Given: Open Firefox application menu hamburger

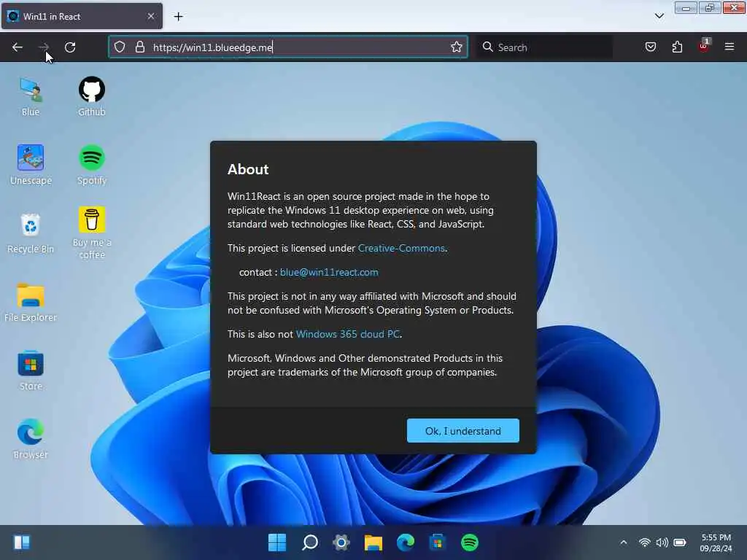Looking at the screenshot, I should 729,47.
